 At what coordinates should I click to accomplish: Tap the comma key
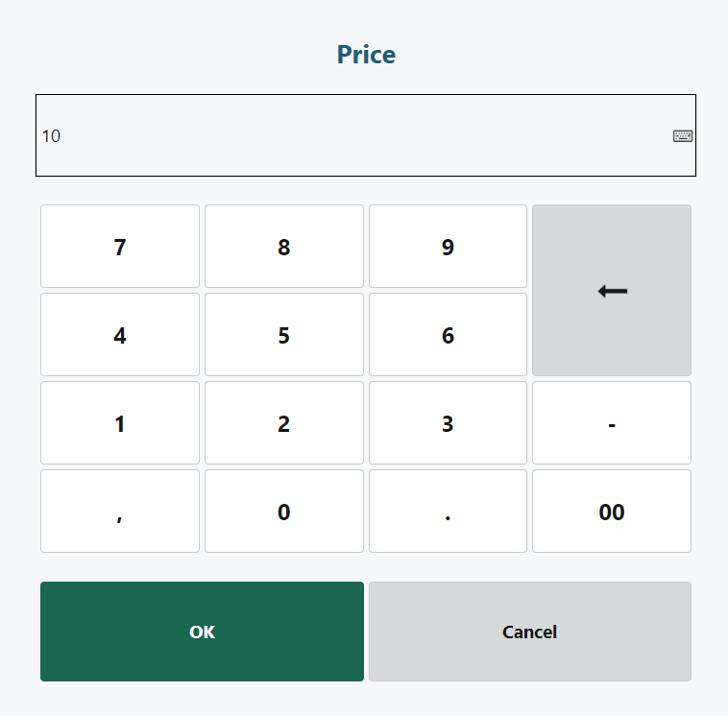(x=119, y=512)
